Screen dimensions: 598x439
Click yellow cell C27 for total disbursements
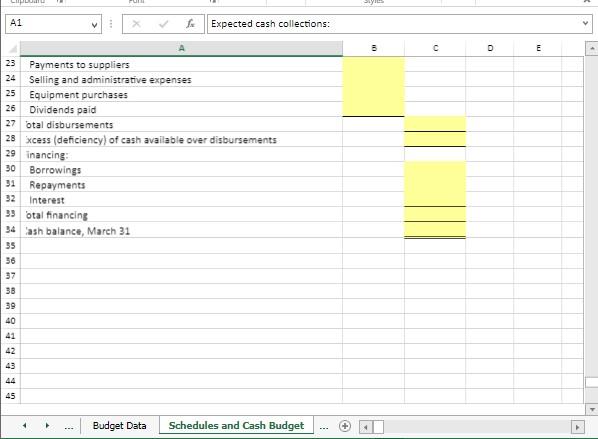point(435,124)
